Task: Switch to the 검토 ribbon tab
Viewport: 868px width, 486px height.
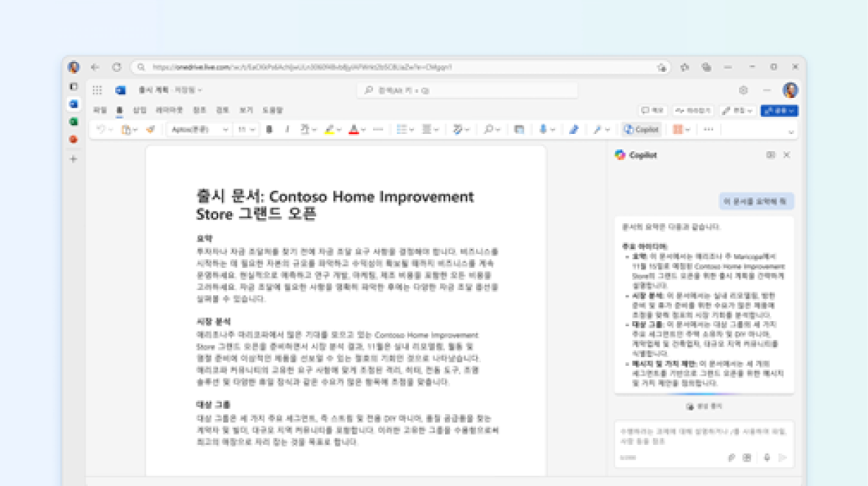Action: tap(223, 110)
